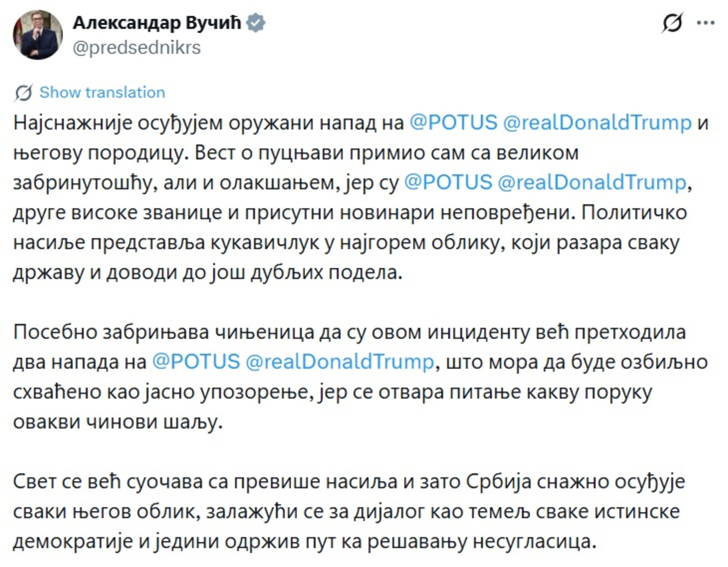The height and width of the screenshot is (567, 728).
Task: Click @realDonaldTrump before 'и његову породицу'
Action: click(x=597, y=122)
